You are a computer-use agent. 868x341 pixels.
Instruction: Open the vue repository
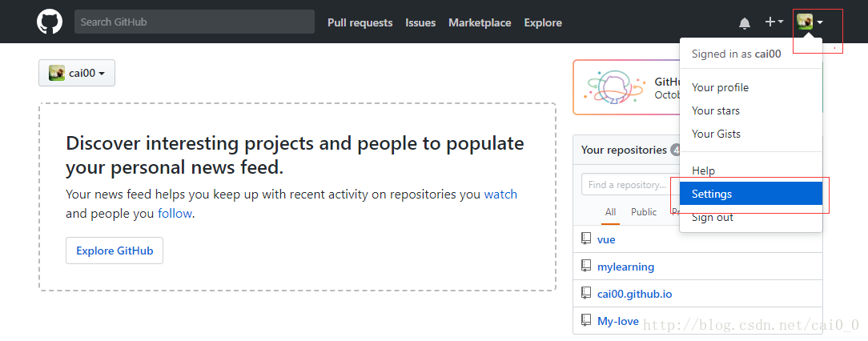606,239
